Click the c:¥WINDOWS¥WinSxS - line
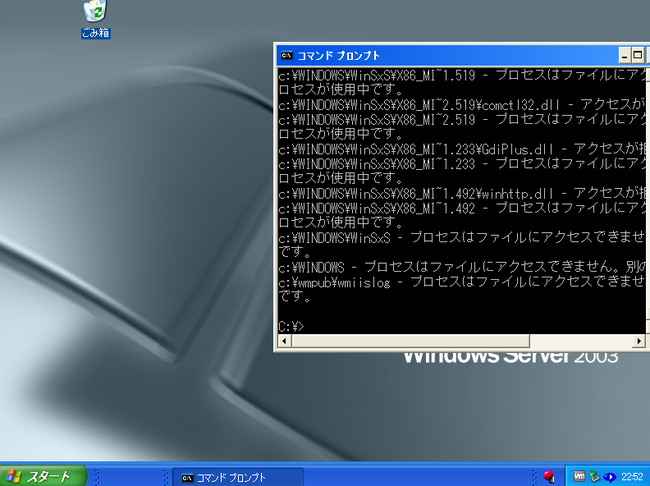This screenshot has height=486, width=650. 462,238
